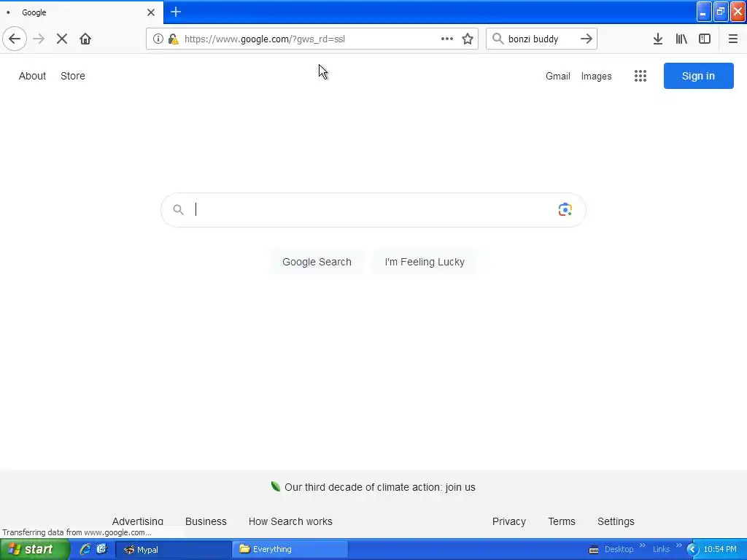The height and width of the screenshot is (560, 747).
Task: Switch to Everything in the taskbar
Action: pos(290,549)
